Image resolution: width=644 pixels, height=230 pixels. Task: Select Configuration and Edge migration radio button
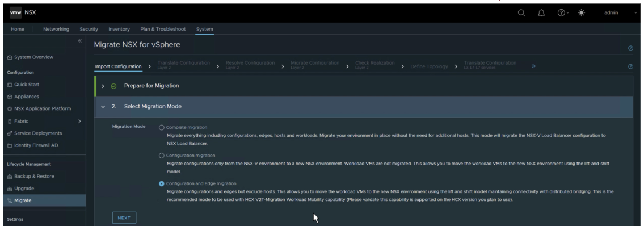pos(161,183)
